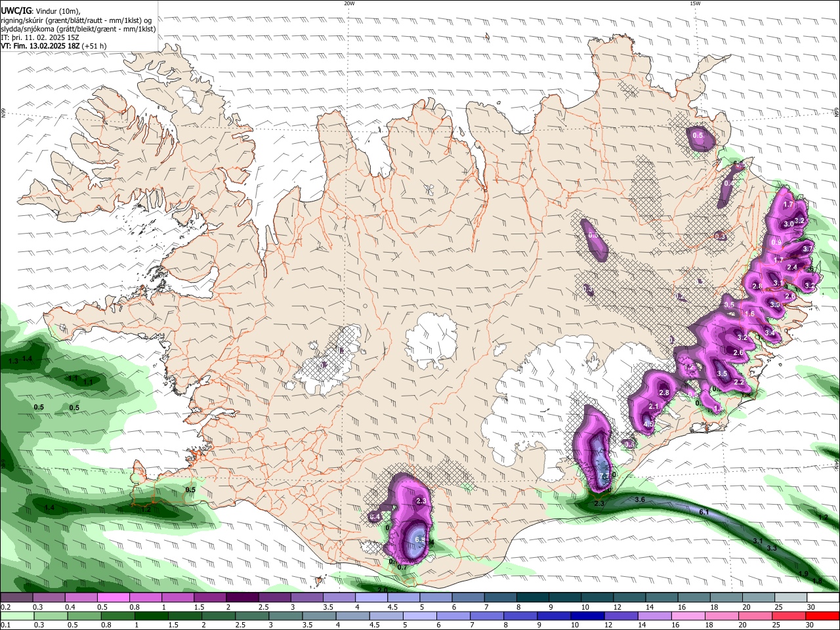Click the darkest green 1 swatch in lower legend

pos(151,616)
